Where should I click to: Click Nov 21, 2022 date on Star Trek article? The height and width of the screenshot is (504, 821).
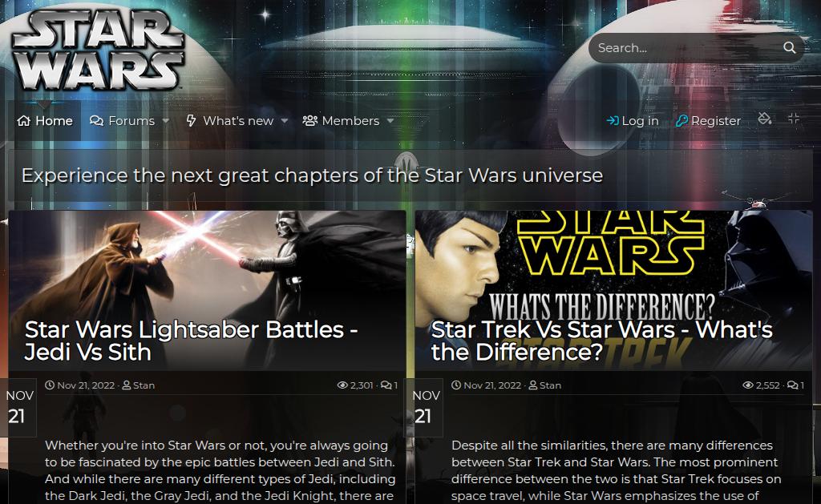[492, 385]
